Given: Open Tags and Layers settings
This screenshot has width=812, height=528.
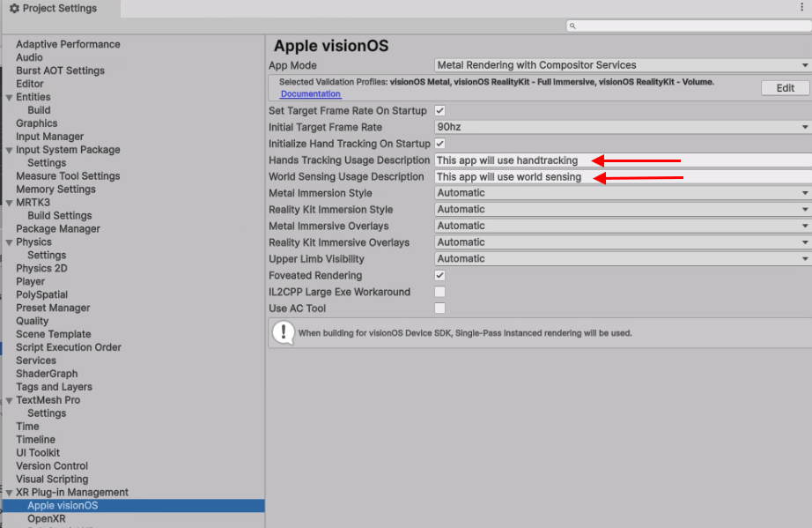Looking at the screenshot, I should [x=54, y=387].
